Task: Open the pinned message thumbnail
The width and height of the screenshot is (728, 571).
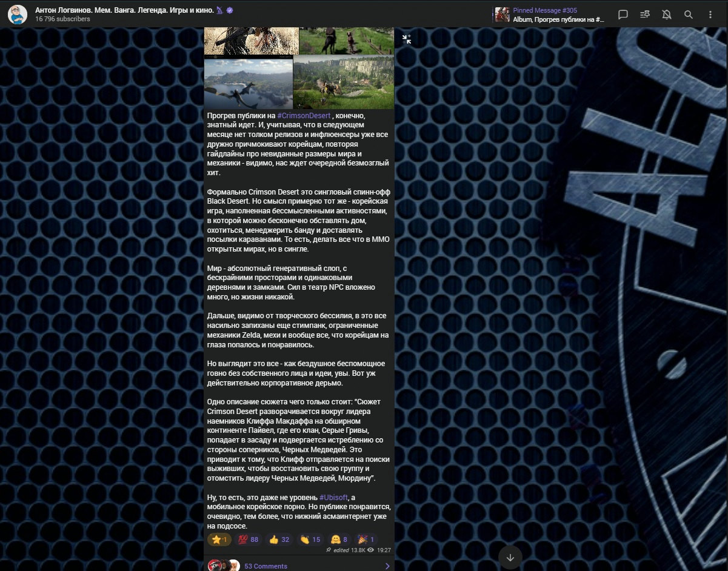Action: pos(502,15)
